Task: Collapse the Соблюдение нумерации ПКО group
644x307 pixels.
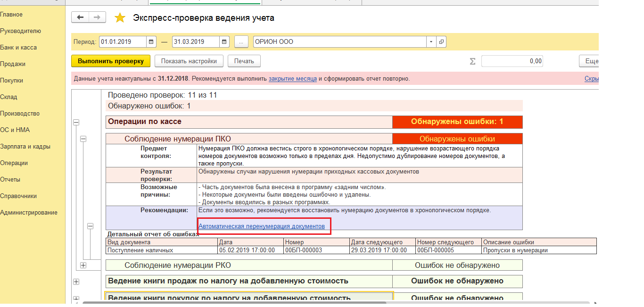Action: (83, 139)
